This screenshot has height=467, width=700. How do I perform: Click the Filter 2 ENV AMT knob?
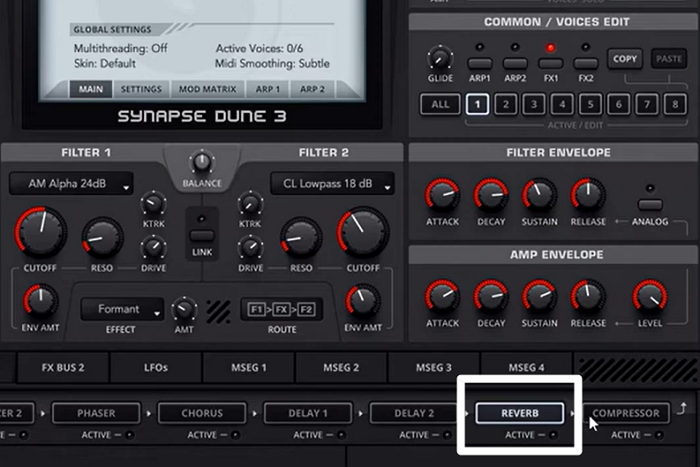click(363, 300)
